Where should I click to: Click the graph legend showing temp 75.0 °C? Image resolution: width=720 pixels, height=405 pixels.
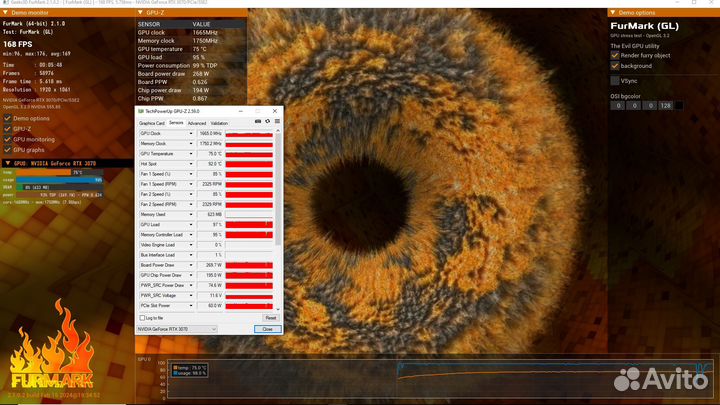(190, 368)
